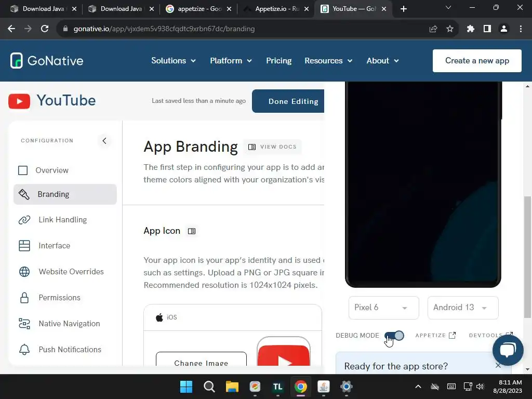Click Done Editing button
532x399 pixels.
pyautogui.click(x=288, y=101)
